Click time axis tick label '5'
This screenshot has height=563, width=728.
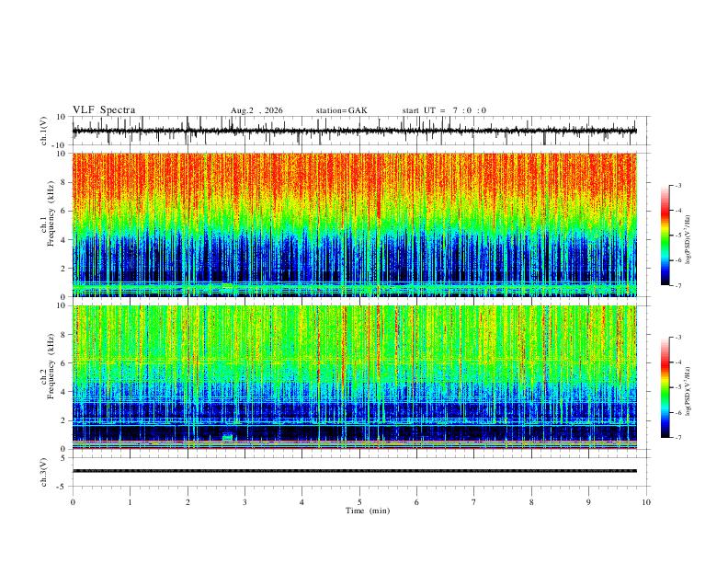pos(359,502)
